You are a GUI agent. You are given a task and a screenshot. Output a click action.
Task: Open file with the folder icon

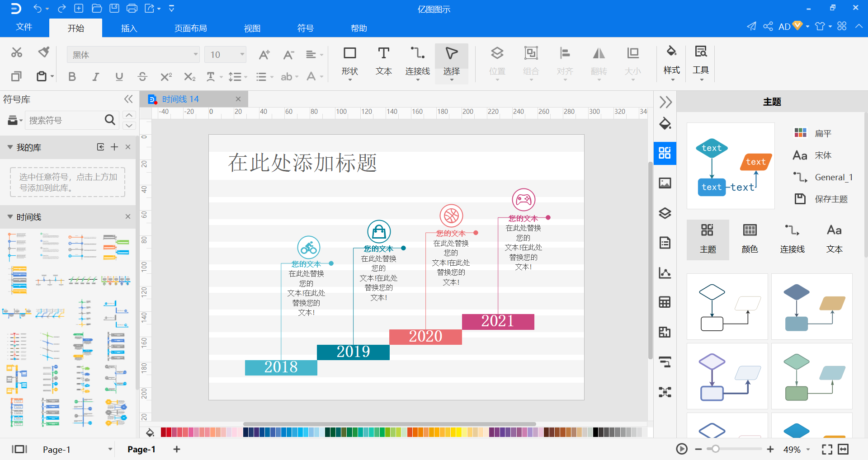[97, 8]
